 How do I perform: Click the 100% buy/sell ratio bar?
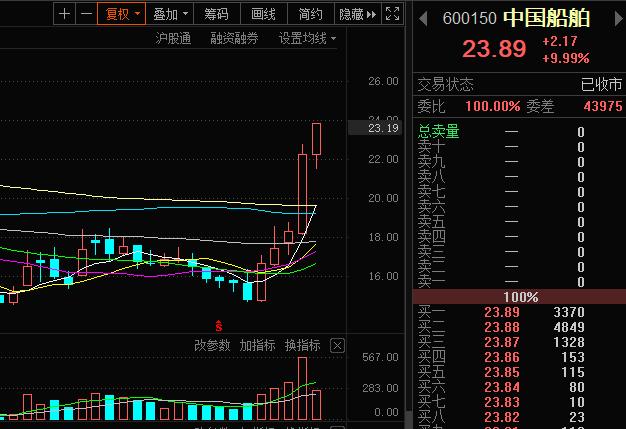click(x=519, y=297)
